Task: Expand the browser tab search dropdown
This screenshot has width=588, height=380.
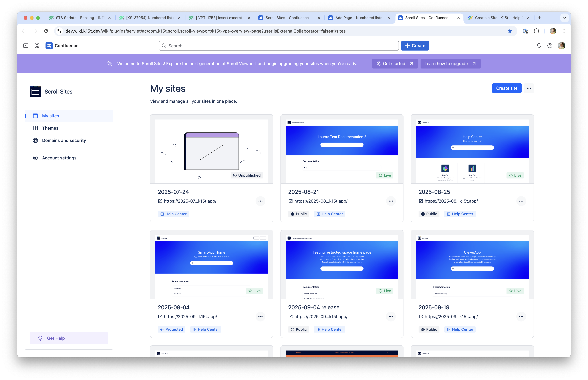Action: click(564, 18)
